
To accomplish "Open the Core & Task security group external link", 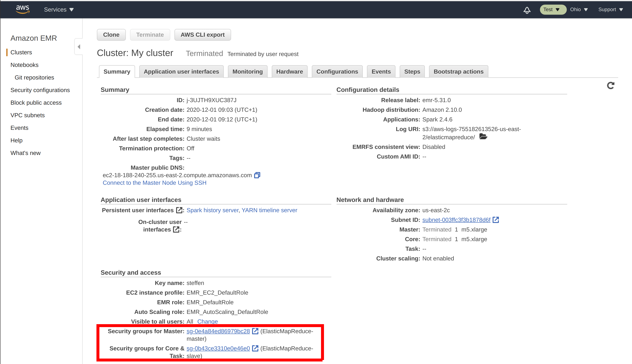I will [255, 348].
